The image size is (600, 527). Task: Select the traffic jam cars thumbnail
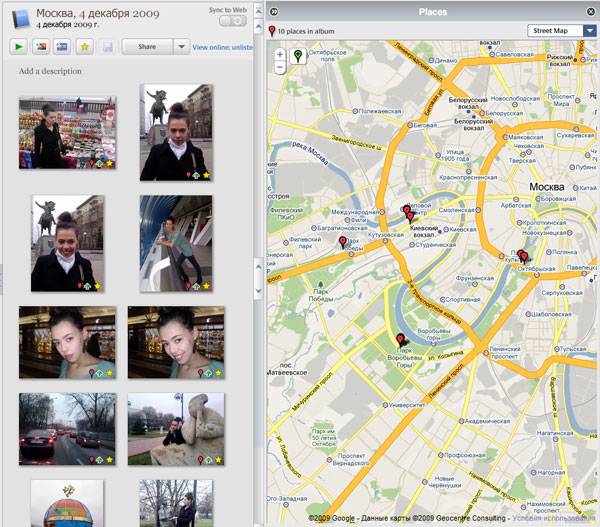[67, 427]
